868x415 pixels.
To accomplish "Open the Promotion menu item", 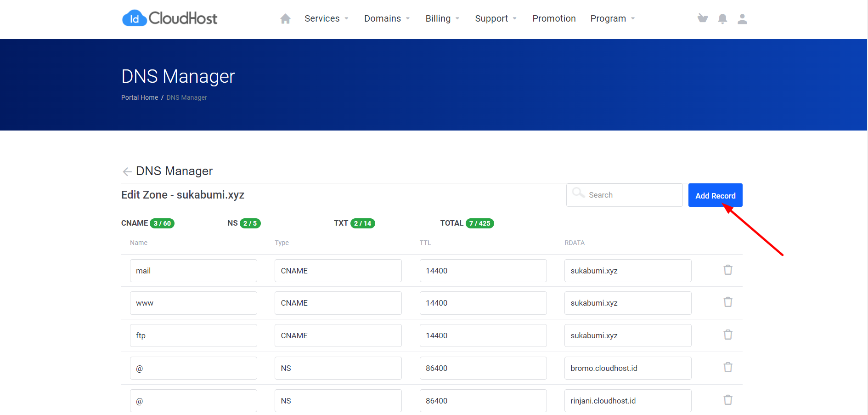I will coord(554,18).
